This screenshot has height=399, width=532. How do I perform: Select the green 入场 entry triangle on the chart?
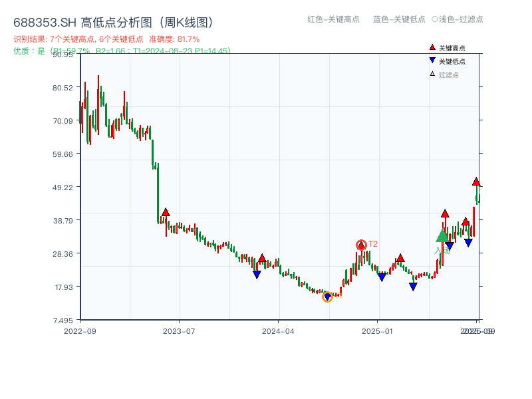(x=442, y=237)
